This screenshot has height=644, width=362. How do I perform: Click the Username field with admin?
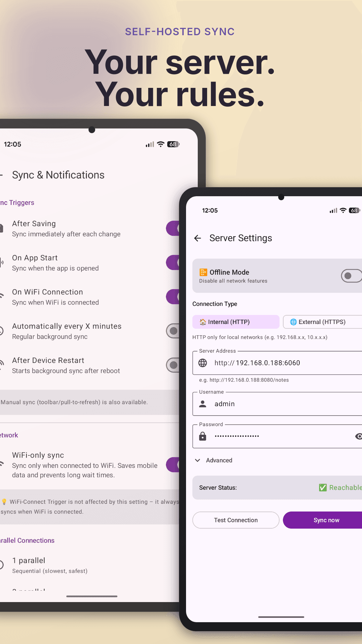coord(277,404)
